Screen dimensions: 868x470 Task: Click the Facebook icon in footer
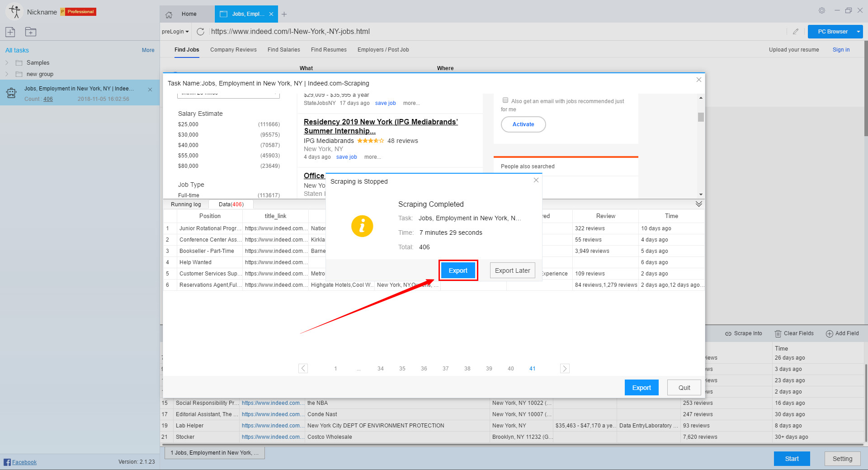click(7, 462)
